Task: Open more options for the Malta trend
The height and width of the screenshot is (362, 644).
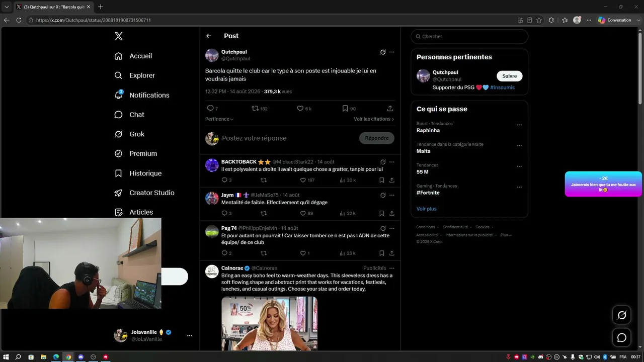Action: (519, 146)
